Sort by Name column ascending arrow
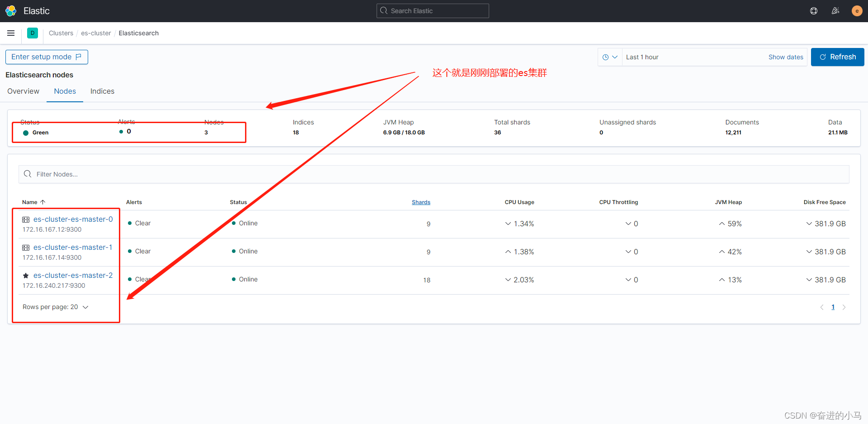 click(43, 202)
